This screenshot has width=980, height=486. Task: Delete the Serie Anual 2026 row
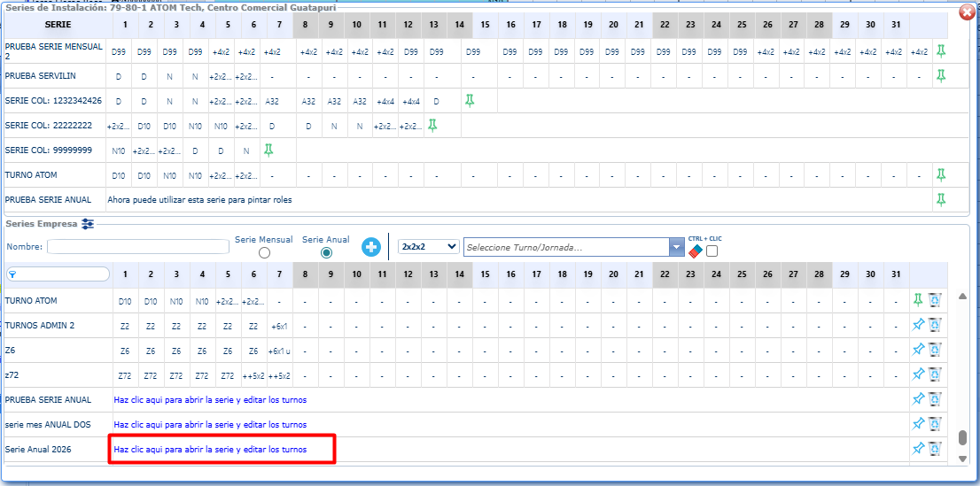[x=934, y=449]
